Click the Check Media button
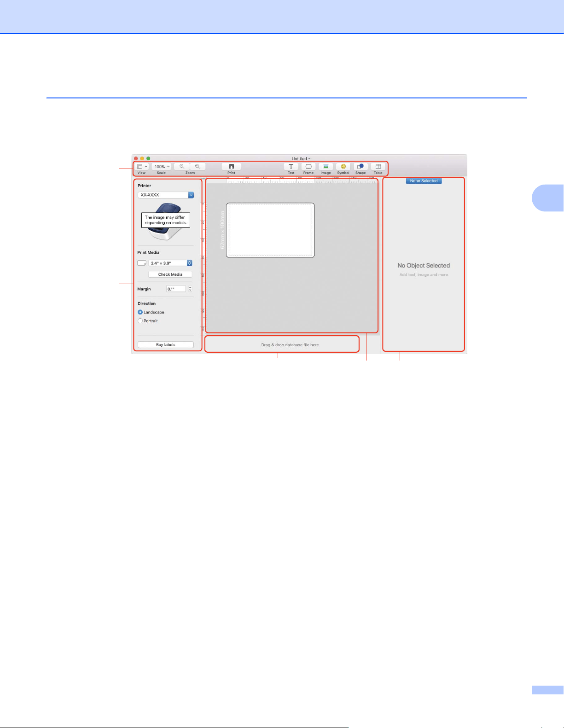 pos(170,274)
